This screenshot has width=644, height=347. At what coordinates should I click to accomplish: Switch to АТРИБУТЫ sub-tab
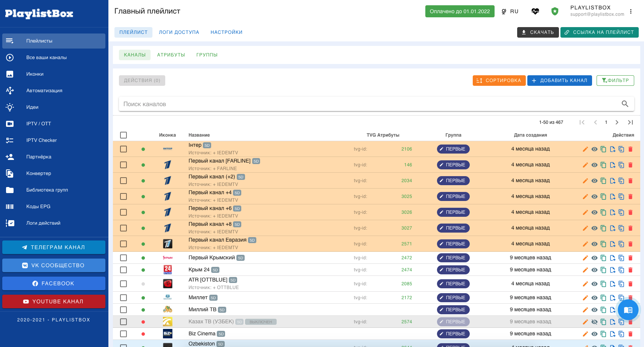pos(171,55)
